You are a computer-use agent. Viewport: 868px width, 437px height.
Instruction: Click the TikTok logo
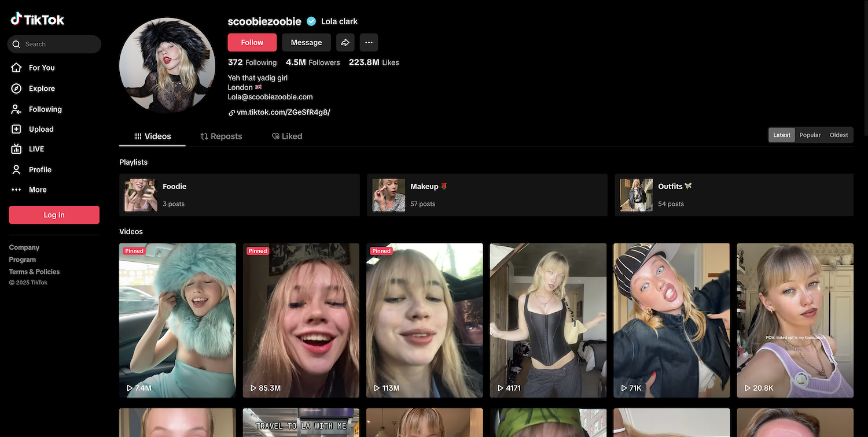[38, 20]
